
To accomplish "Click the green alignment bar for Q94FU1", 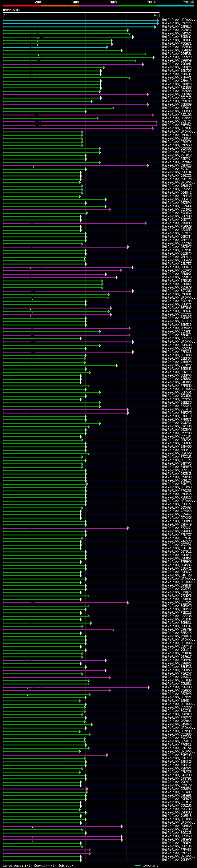I will (x=75, y=54).
